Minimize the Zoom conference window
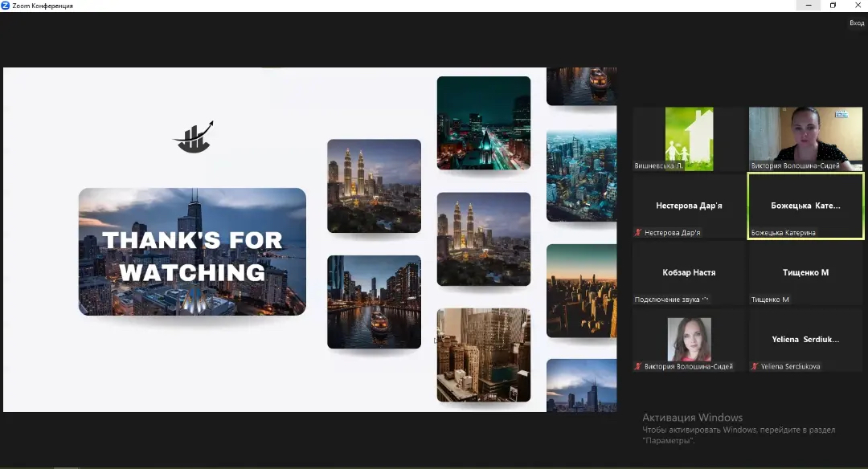This screenshot has width=868, height=469. [x=807, y=6]
